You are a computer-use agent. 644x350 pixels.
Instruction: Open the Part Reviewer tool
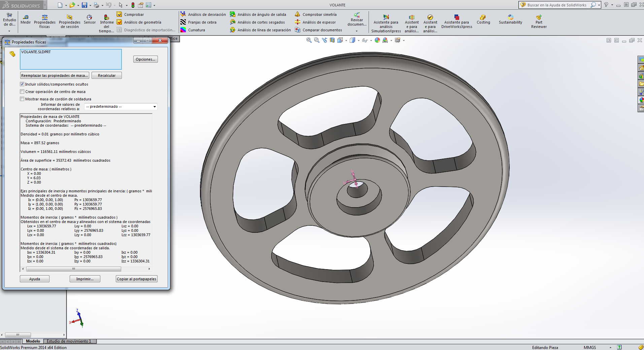(539, 21)
